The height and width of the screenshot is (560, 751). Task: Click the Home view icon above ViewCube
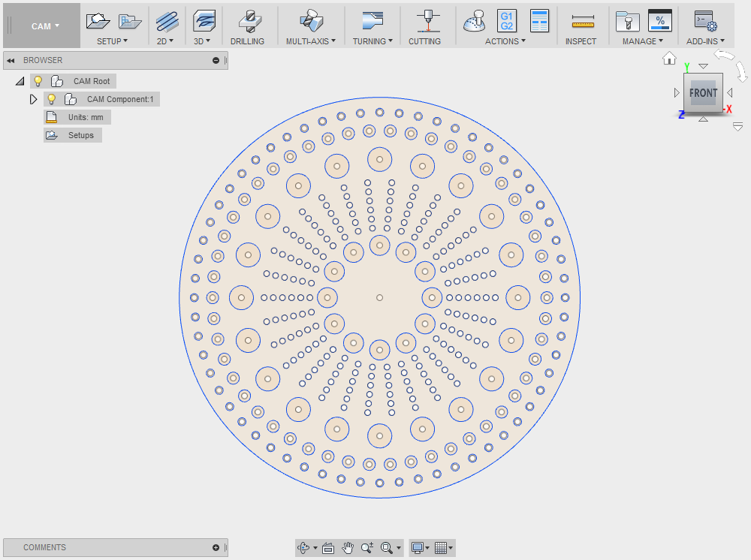tap(669, 59)
